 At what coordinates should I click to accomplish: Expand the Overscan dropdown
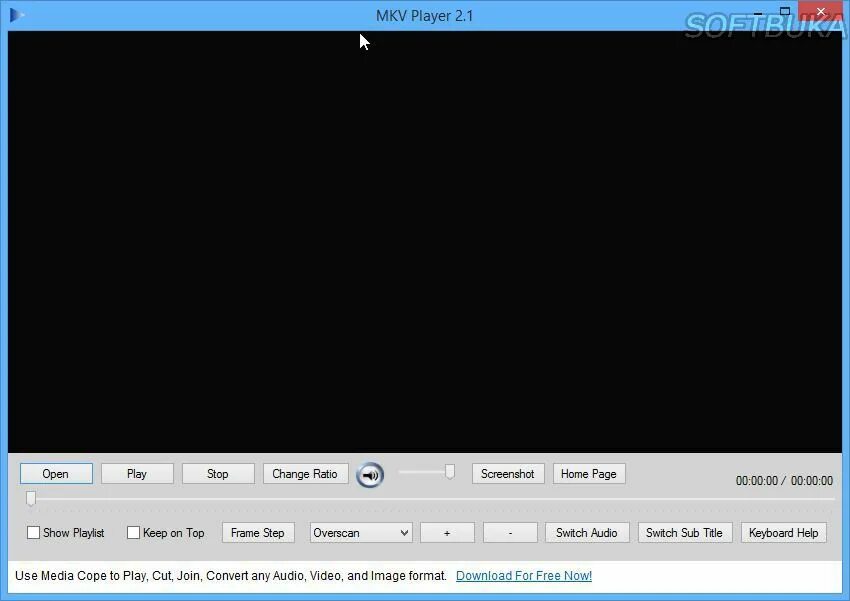[x=361, y=533]
